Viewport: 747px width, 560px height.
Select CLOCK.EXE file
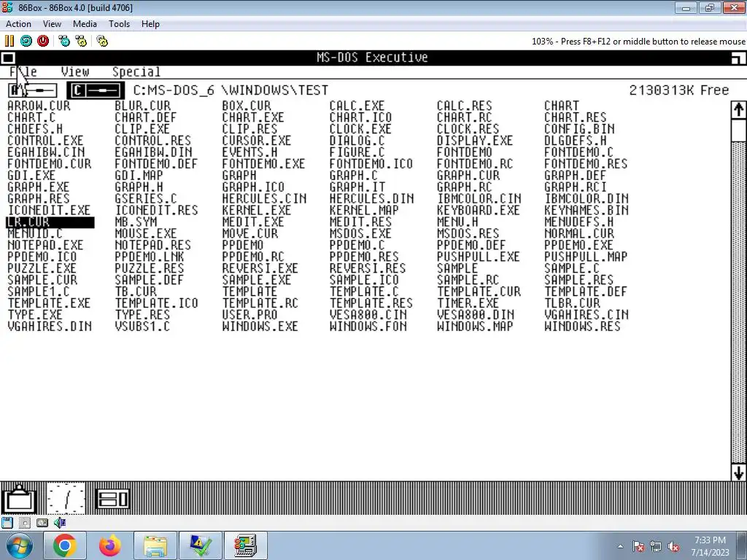click(360, 129)
